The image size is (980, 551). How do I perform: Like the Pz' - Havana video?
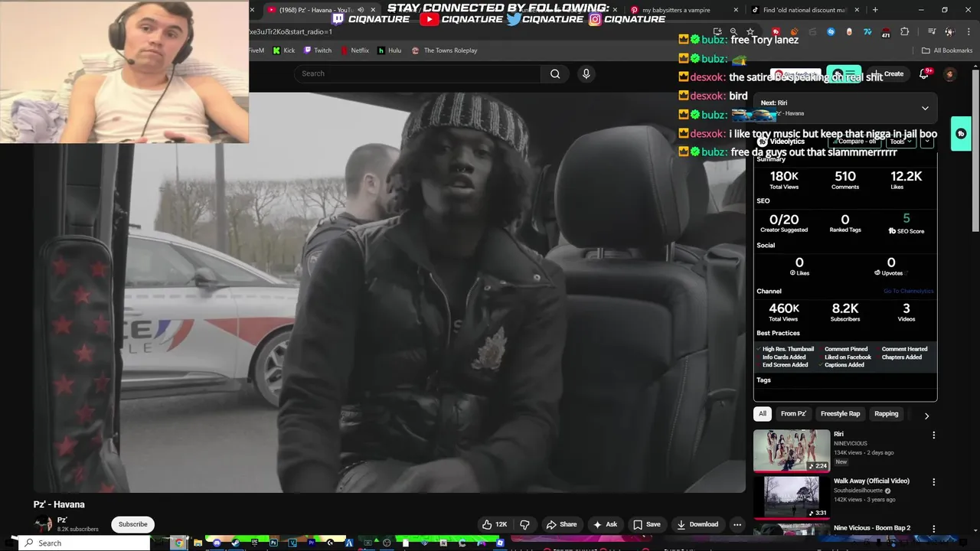click(495, 524)
